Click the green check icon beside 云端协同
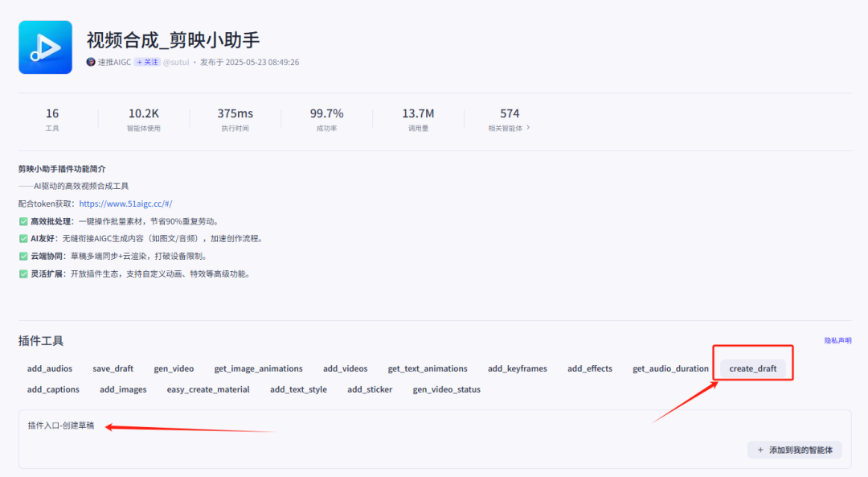Viewport: 868px width, 477px height. (23, 257)
